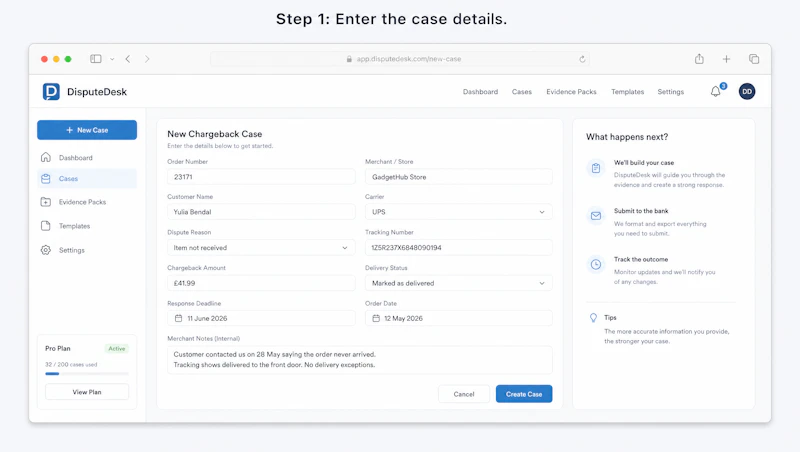Open calendar icon in Order Date
This screenshot has width=800, height=452.
point(376,318)
